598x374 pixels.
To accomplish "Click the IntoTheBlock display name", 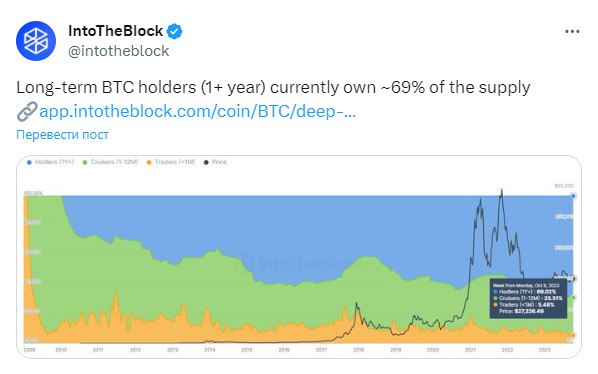I will (116, 31).
